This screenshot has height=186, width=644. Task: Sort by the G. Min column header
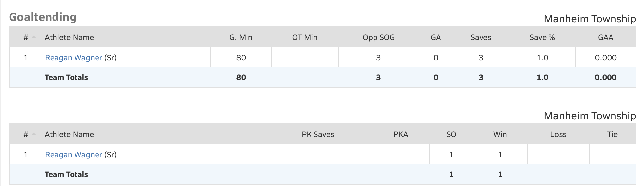coord(241,37)
